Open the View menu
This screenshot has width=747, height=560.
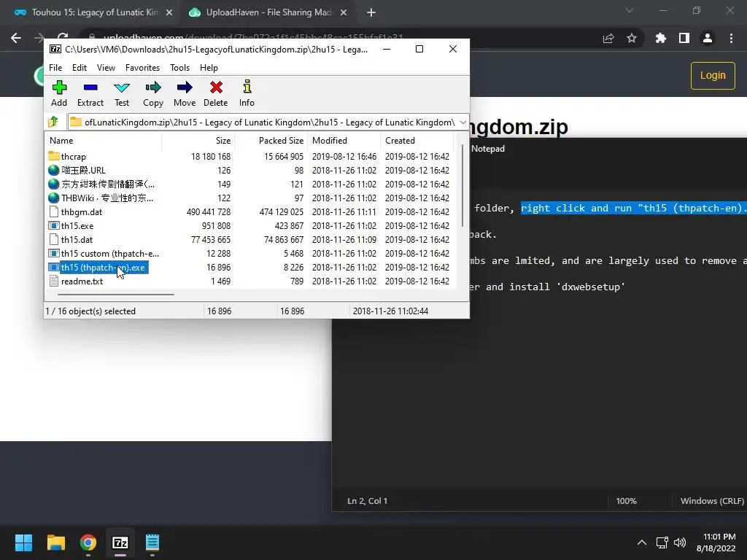(x=106, y=68)
